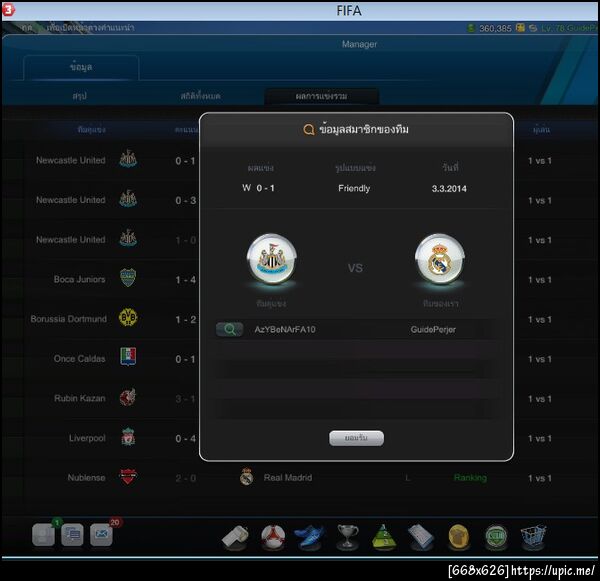Image resolution: width=600 pixels, height=581 pixels.
Task: Click the Newcastle United crest in the dialog
Action: [x=271, y=259]
